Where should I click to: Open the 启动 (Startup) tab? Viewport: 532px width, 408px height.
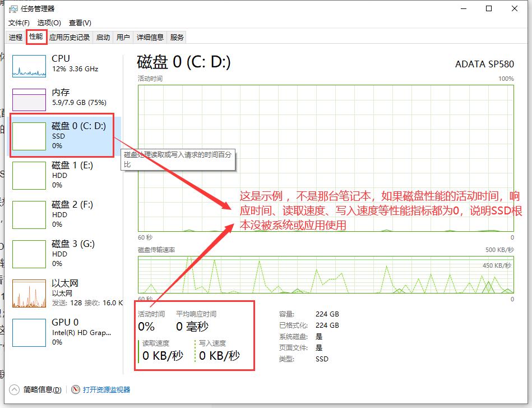tap(103, 36)
